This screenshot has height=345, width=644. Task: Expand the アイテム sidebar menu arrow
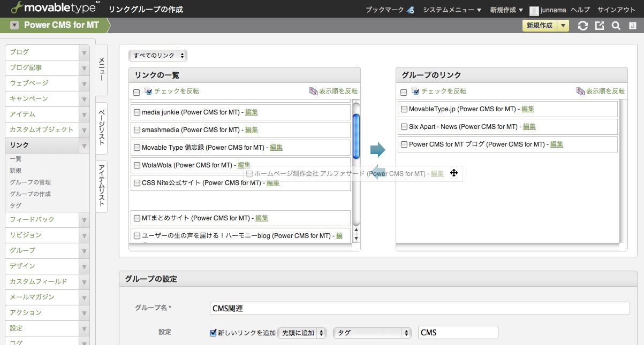84,114
